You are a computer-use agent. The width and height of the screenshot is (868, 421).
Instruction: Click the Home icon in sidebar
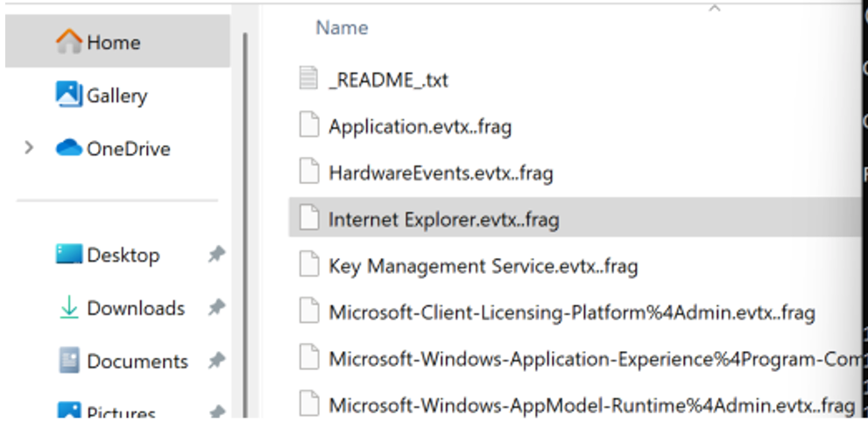(69, 41)
